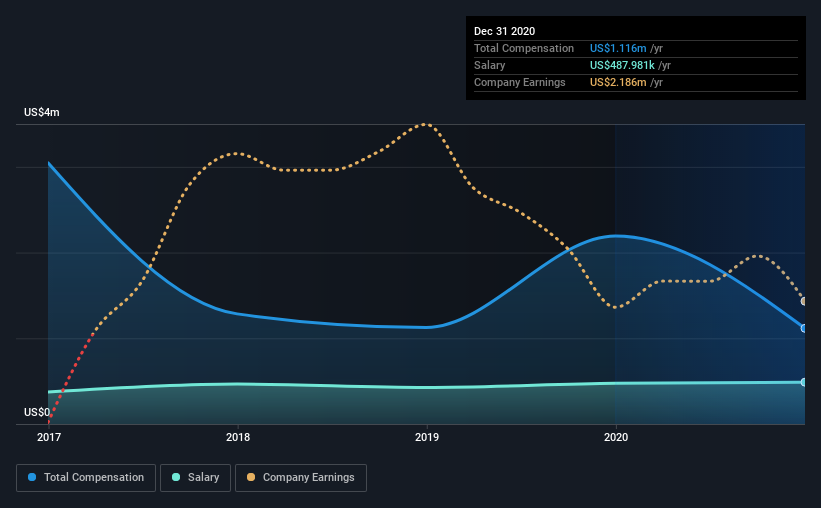Click the Salary end-point marker
Viewport: 821px width, 508px height.
click(x=804, y=382)
